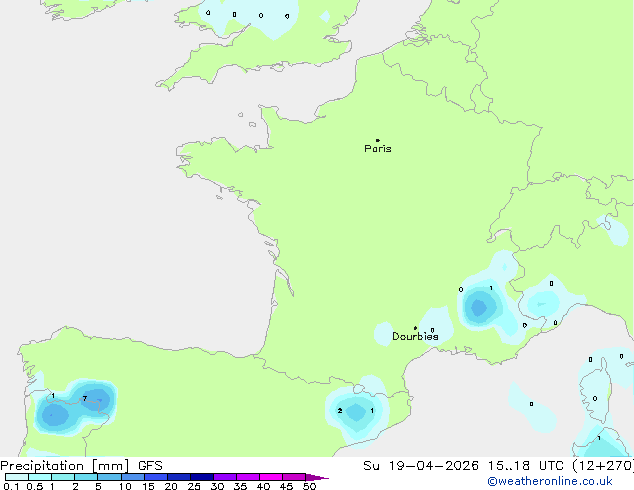
Task: Click the Dourbies city label
Action: click(x=415, y=336)
